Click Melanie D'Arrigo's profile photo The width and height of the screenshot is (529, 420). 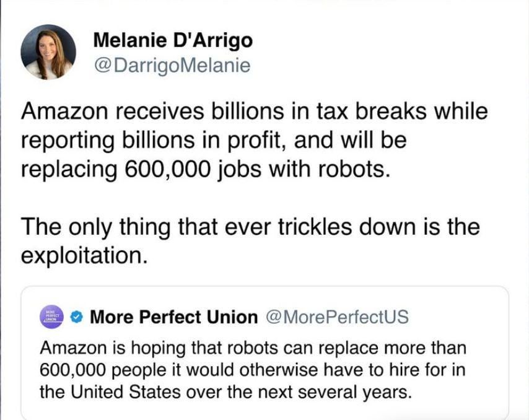(x=48, y=52)
